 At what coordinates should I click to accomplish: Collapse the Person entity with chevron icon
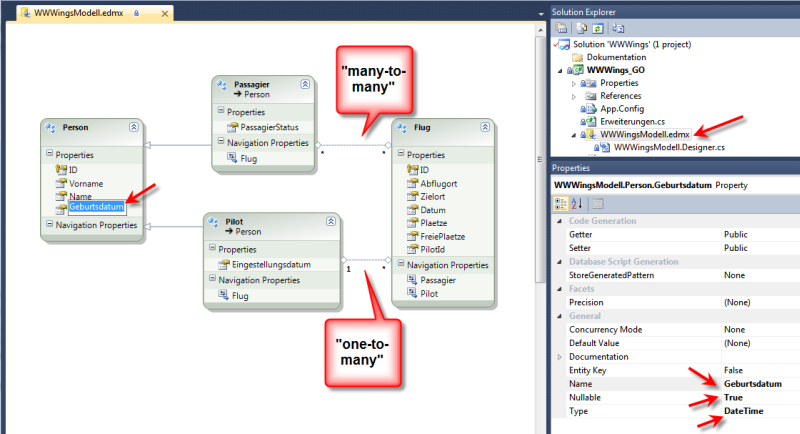coord(134,127)
